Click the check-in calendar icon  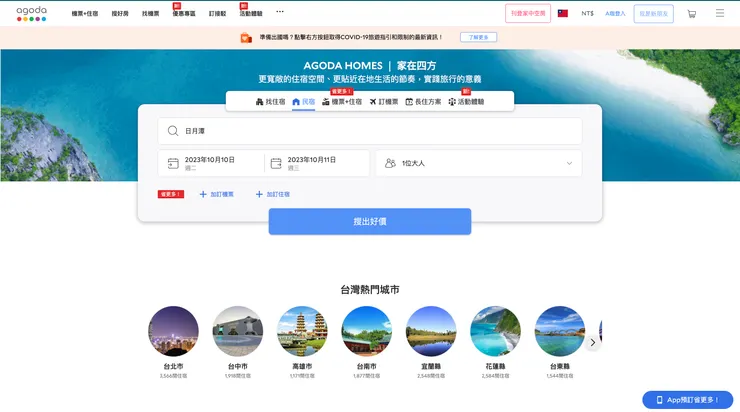click(x=173, y=163)
